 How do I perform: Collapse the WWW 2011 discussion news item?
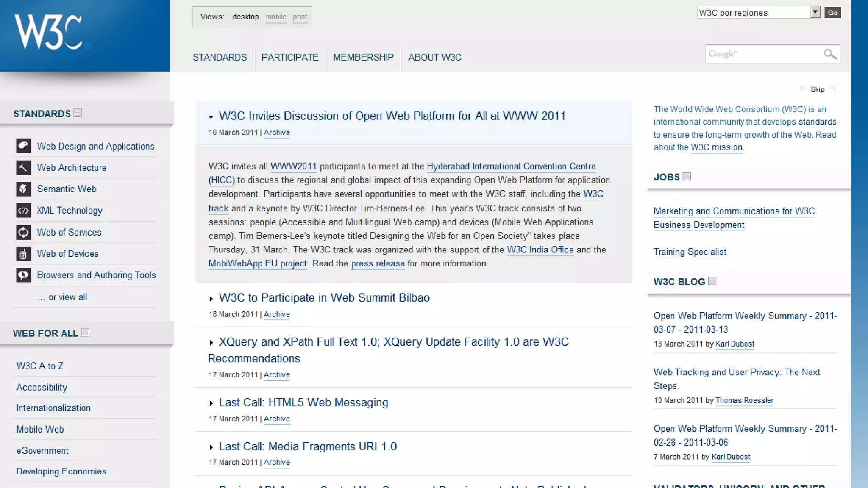[211, 116]
